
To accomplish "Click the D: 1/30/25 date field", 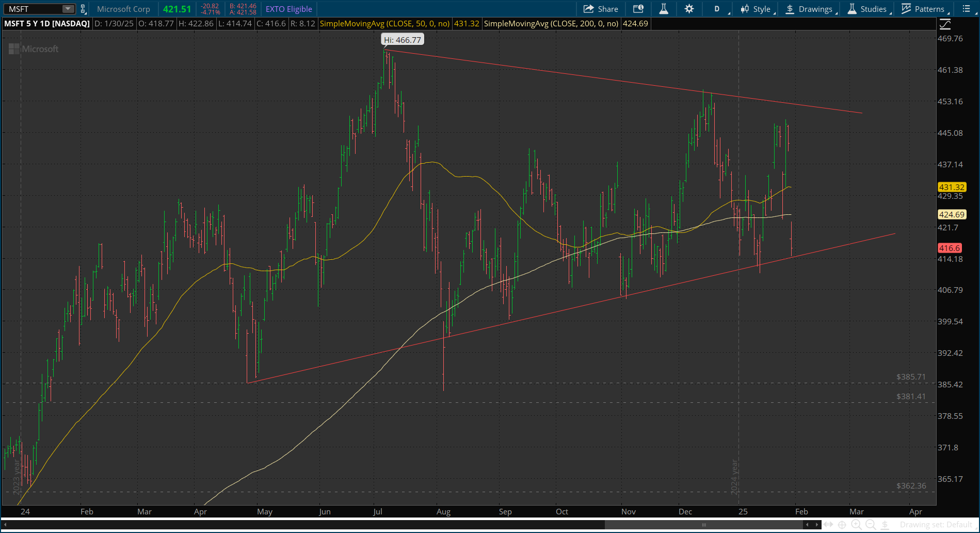I will click(115, 23).
